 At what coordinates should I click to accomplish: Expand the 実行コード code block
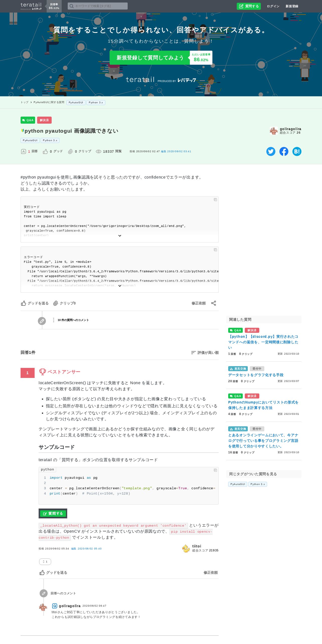tap(120, 236)
